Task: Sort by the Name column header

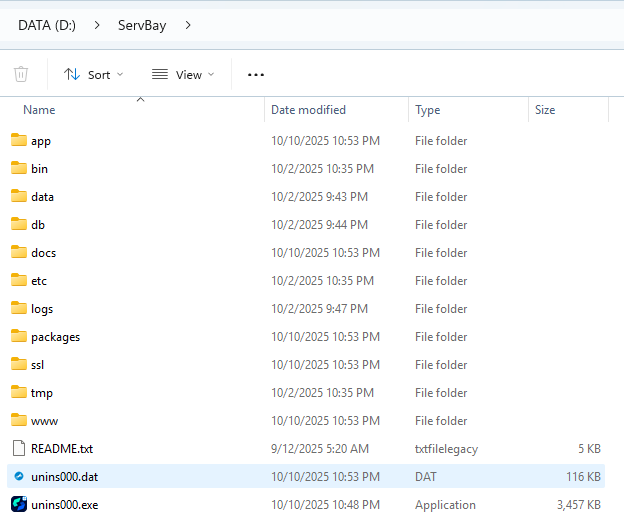Action: [40, 110]
